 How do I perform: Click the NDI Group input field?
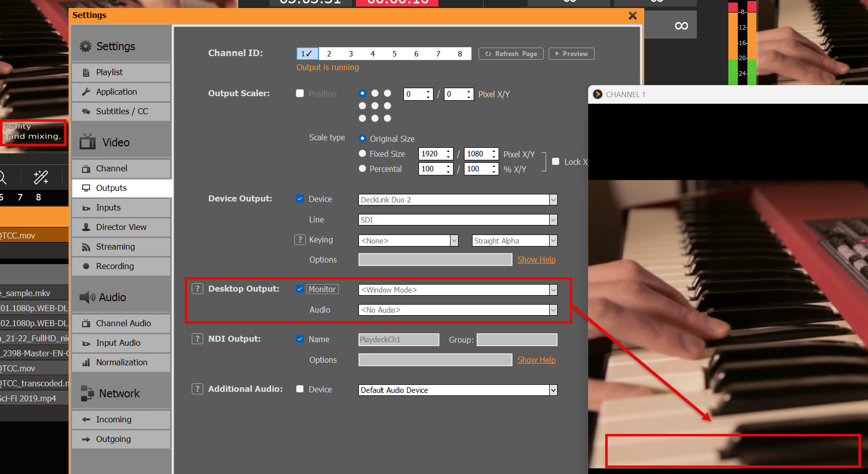(517, 340)
